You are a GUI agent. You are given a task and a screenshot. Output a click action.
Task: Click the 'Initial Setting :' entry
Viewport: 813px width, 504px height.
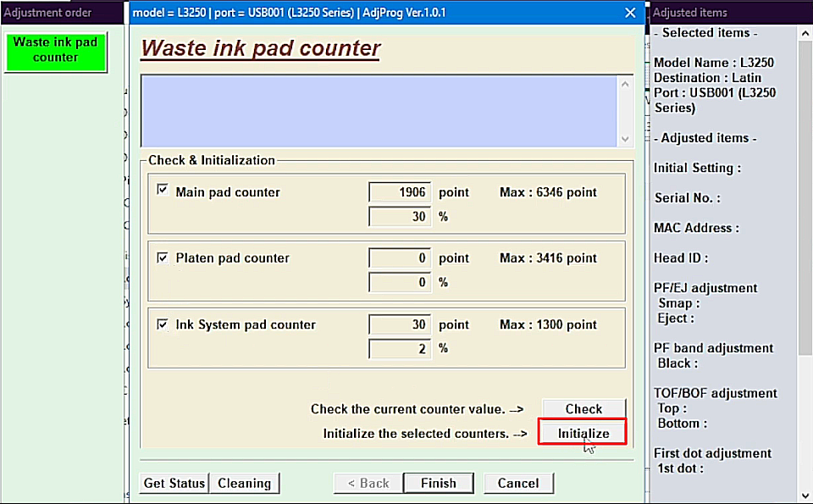[x=697, y=168]
